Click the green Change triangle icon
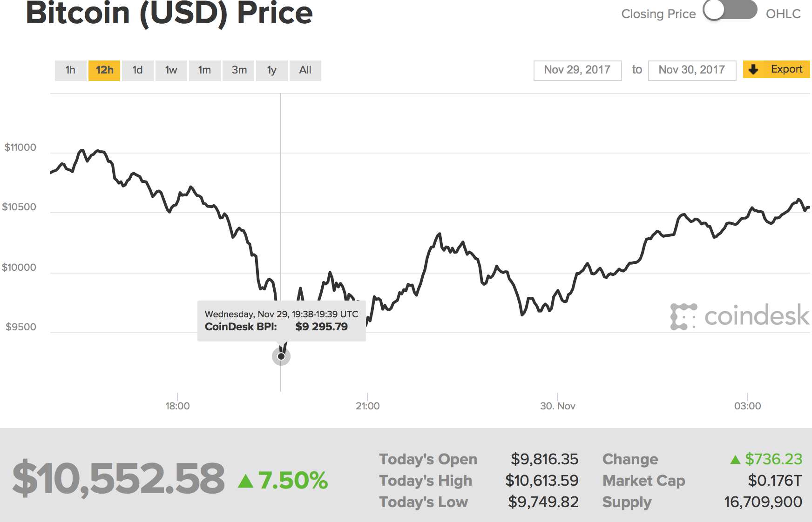The height and width of the screenshot is (522, 812). 735,460
